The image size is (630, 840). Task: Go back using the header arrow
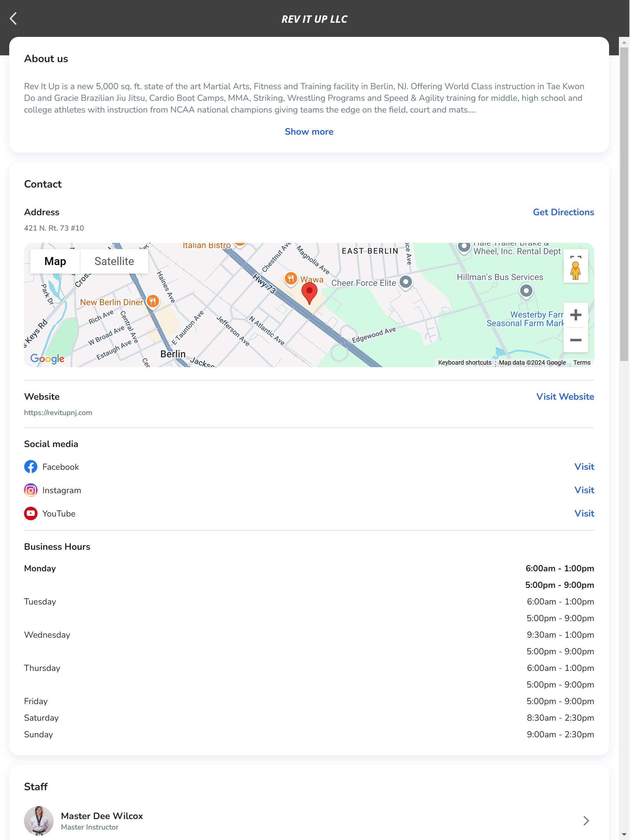pyautogui.click(x=13, y=19)
